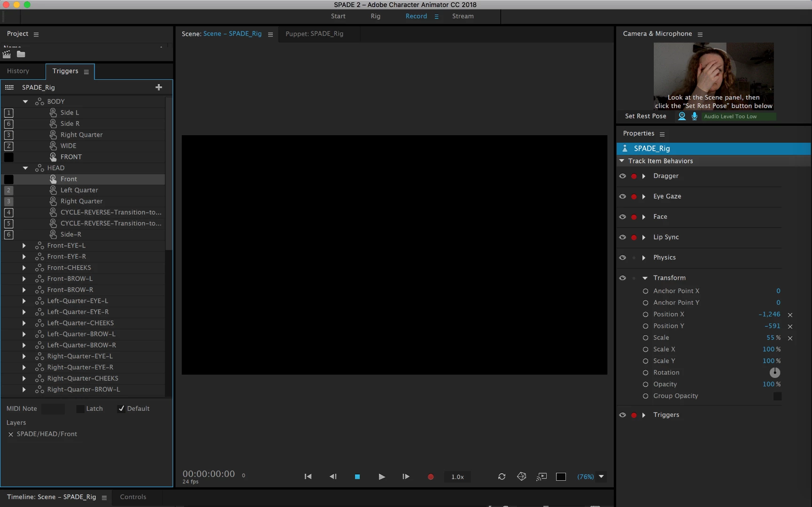Open Camera & Microphone panel menu
The width and height of the screenshot is (812, 507).
tap(700, 34)
